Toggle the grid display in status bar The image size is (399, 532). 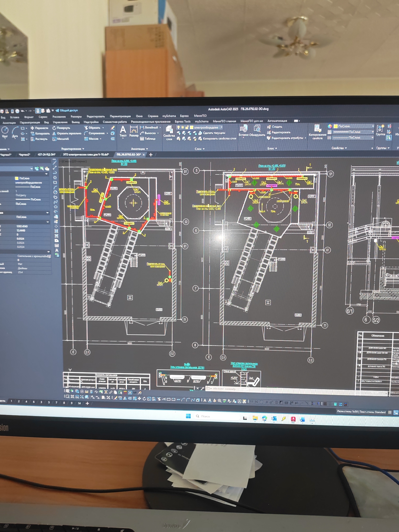390,412
